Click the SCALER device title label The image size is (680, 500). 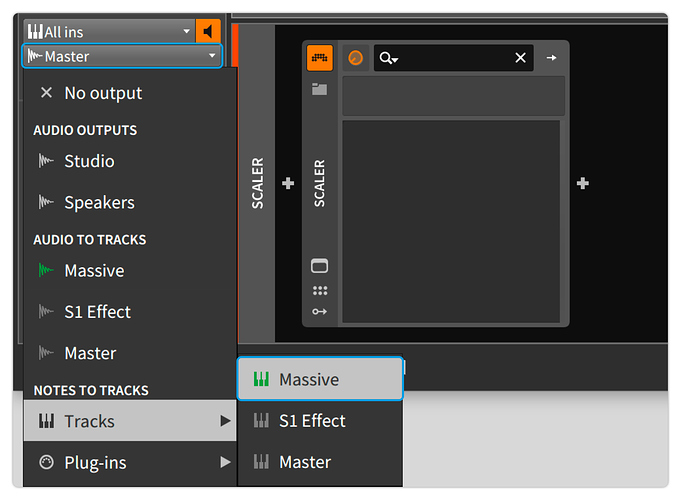coord(319,183)
